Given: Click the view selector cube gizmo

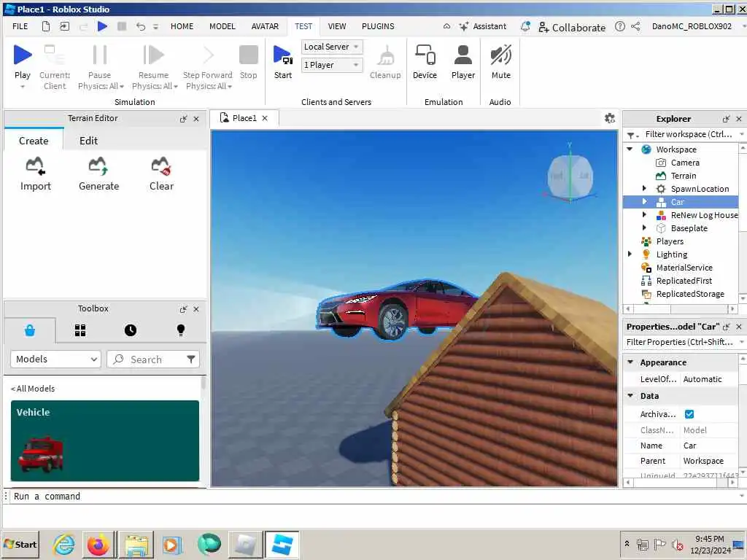Looking at the screenshot, I should point(570,176).
